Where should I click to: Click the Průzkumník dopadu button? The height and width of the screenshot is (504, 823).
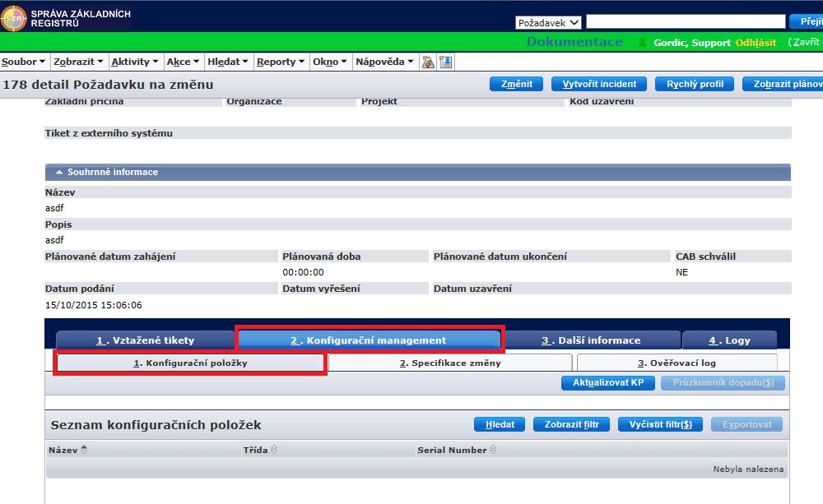pos(723,383)
